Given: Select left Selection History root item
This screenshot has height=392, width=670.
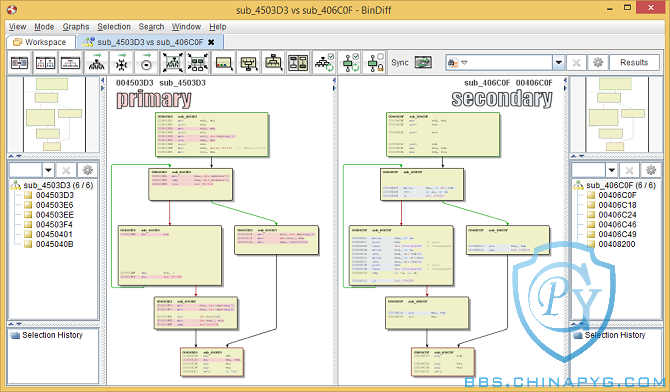Looking at the screenshot, I should (47, 336).
